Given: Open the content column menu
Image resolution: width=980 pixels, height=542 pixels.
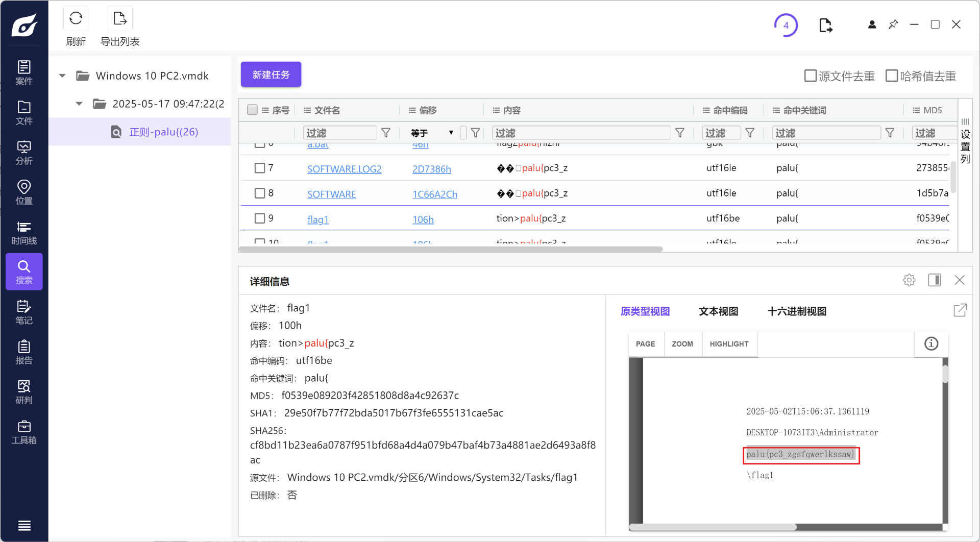Looking at the screenshot, I should (x=496, y=110).
